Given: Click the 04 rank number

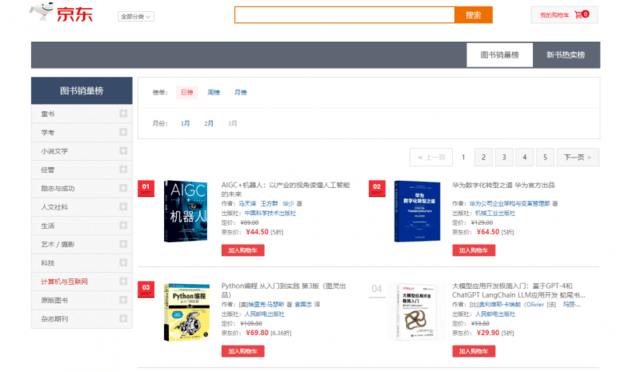Looking at the screenshot, I should (377, 289).
